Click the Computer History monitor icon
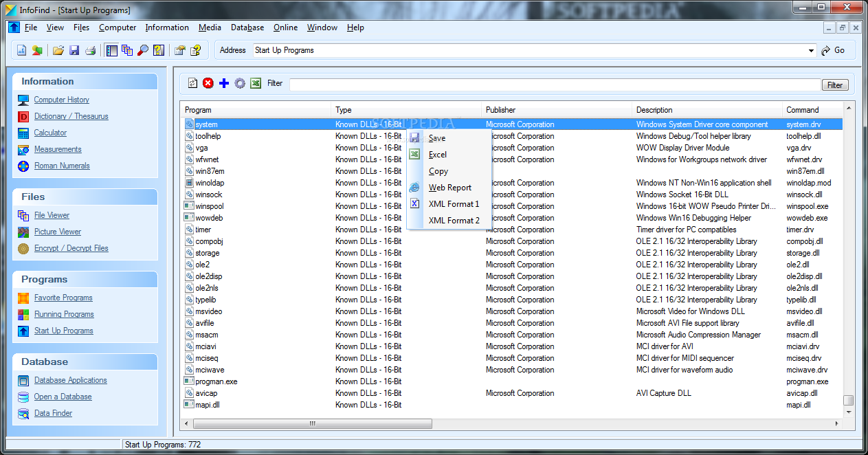Viewport: 868px width, 455px height. click(23, 100)
